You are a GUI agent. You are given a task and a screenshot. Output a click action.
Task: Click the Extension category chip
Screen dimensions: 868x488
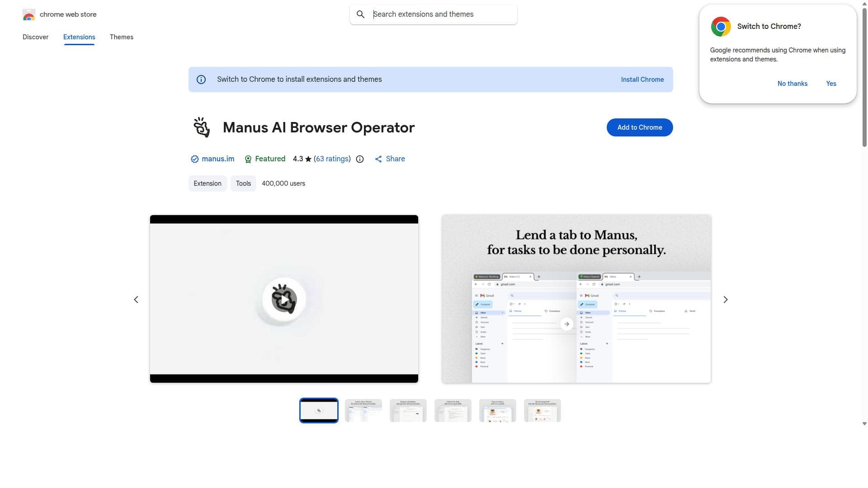click(208, 183)
